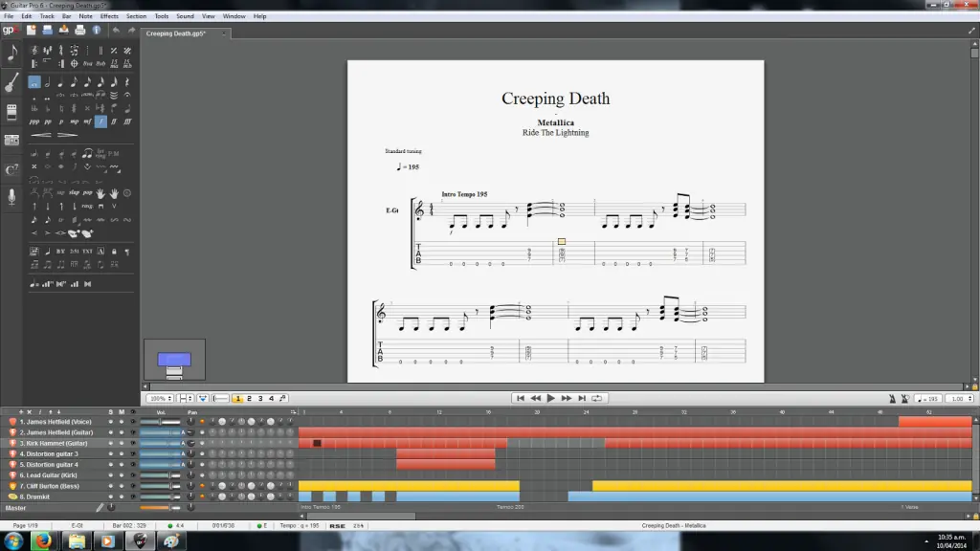Open the Effects panel with the pedal icon
The height and width of the screenshot is (551, 980).
[11, 112]
